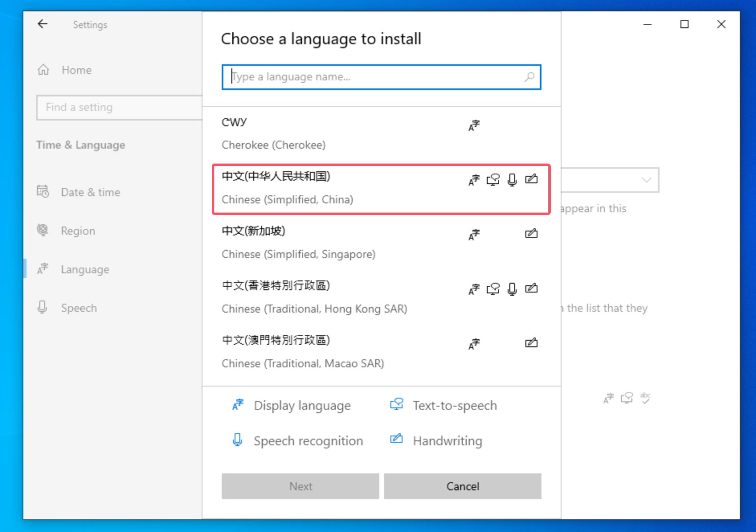The width and height of the screenshot is (756, 532).
Task: Click display language icon on Cherokee row
Action: pos(474,125)
